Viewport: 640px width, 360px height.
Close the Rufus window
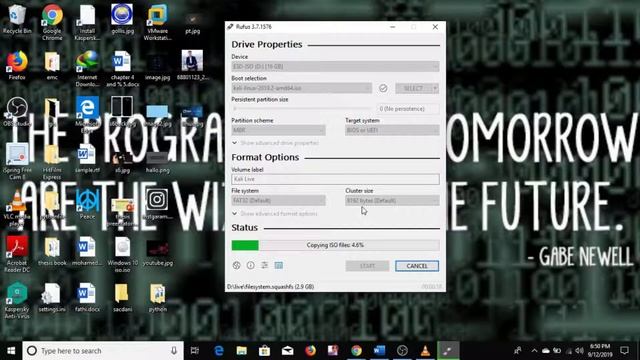pyautogui.click(x=435, y=27)
